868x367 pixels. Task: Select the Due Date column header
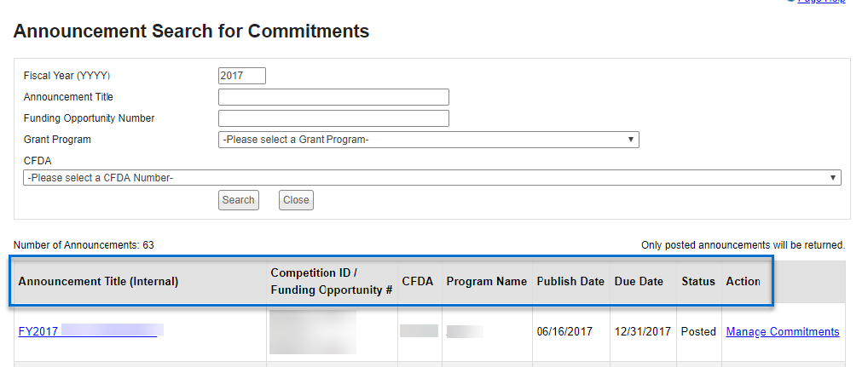[639, 281]
